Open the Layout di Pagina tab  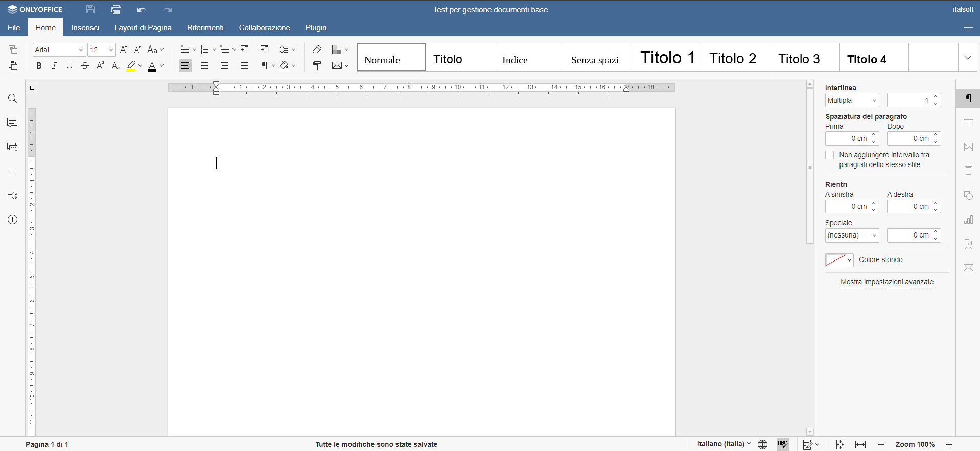coord(143,28)
